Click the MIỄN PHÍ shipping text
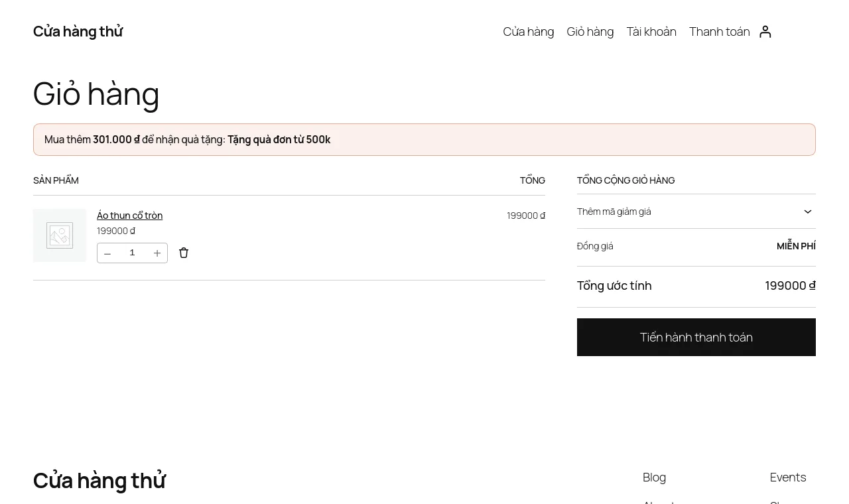 pos(796,246)
